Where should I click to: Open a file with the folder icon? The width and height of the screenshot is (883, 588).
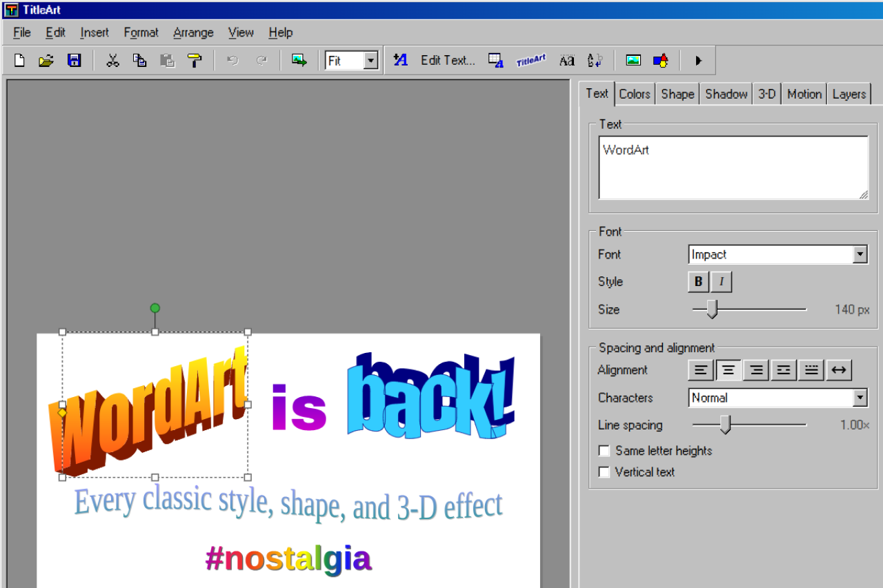click(x=46, y=61)
